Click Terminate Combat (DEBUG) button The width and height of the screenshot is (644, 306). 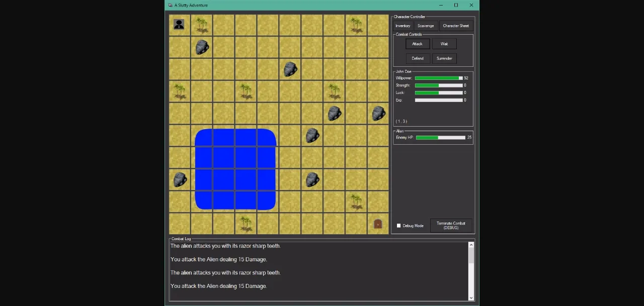[451, 226]
